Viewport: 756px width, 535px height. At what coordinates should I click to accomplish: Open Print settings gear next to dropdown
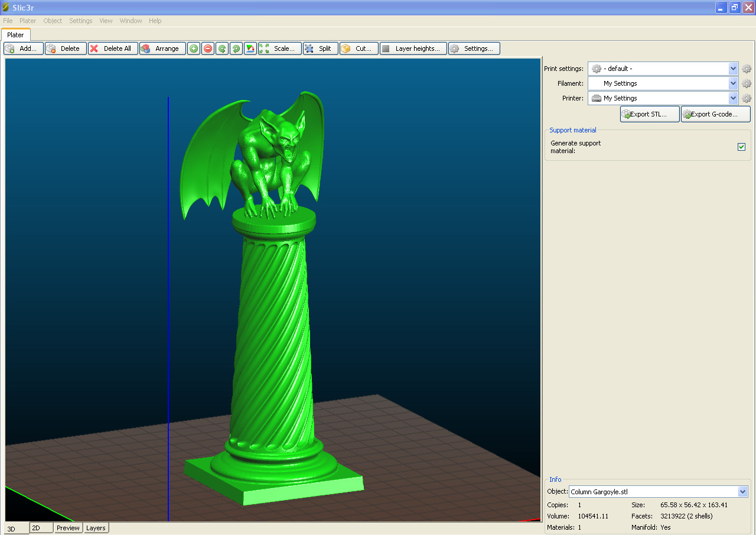[746, 68]
